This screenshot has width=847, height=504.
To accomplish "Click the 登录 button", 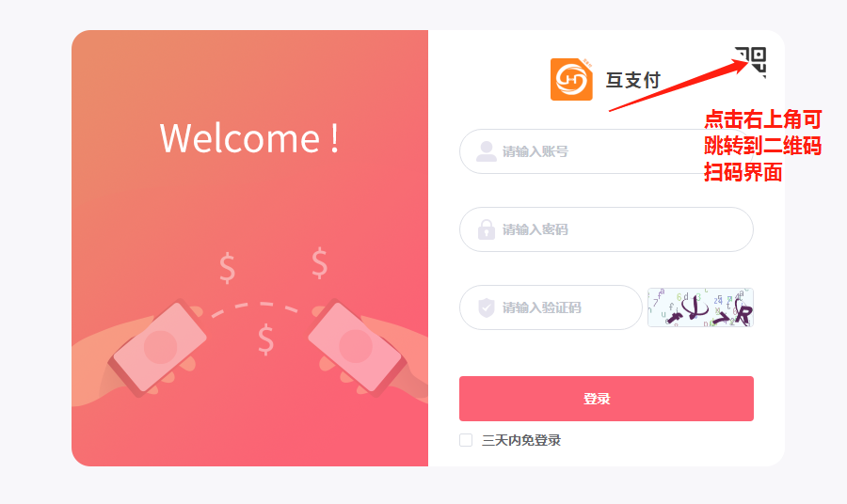I will [x=606, y=399].
